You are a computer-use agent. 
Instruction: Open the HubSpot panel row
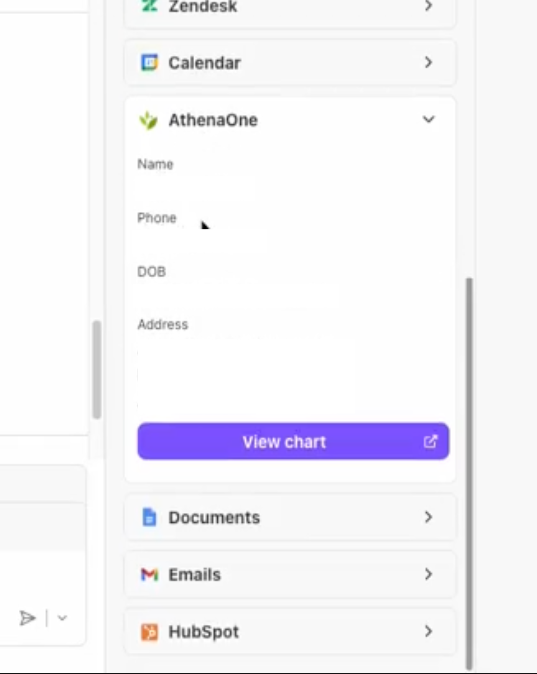(290, 631)
